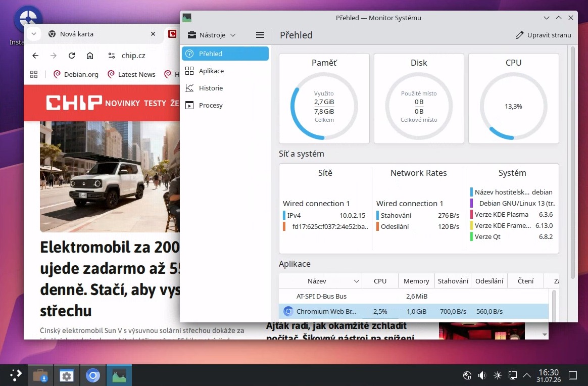Open the browser tab search dropdown

click(x=34, y=34)
